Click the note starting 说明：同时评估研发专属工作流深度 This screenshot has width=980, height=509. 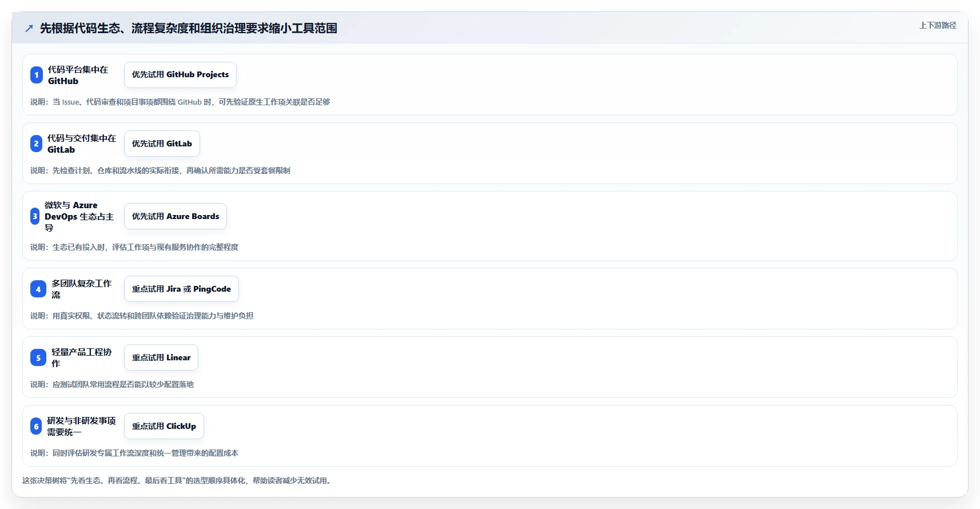click(134, 453)
